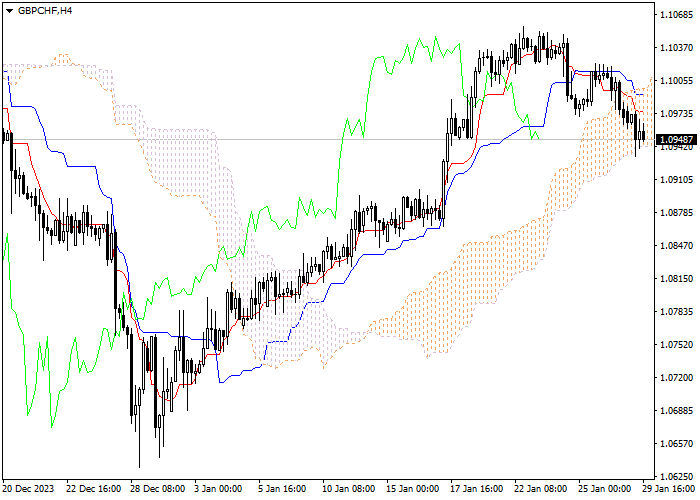Click the 22 Dec 16:00 time label
Image resolution: width=700 pixels, height=500 pixels.
click(94, 489)
